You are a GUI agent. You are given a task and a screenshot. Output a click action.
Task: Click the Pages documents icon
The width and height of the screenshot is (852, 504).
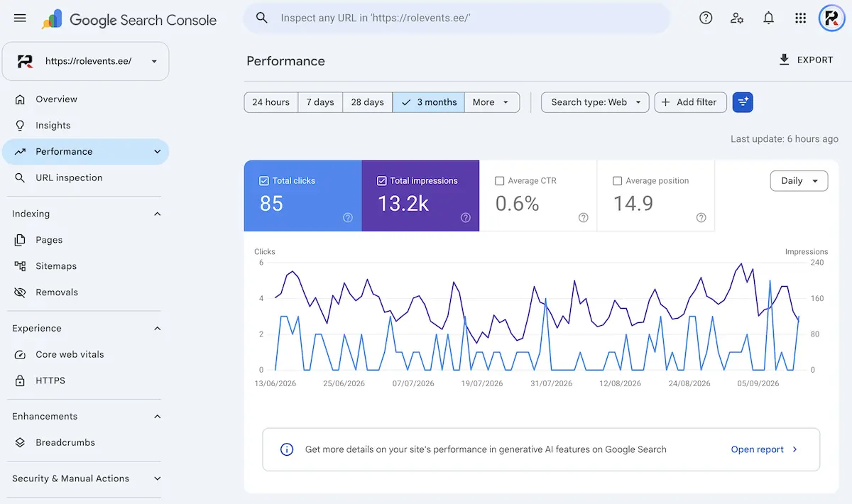point(21,240)
